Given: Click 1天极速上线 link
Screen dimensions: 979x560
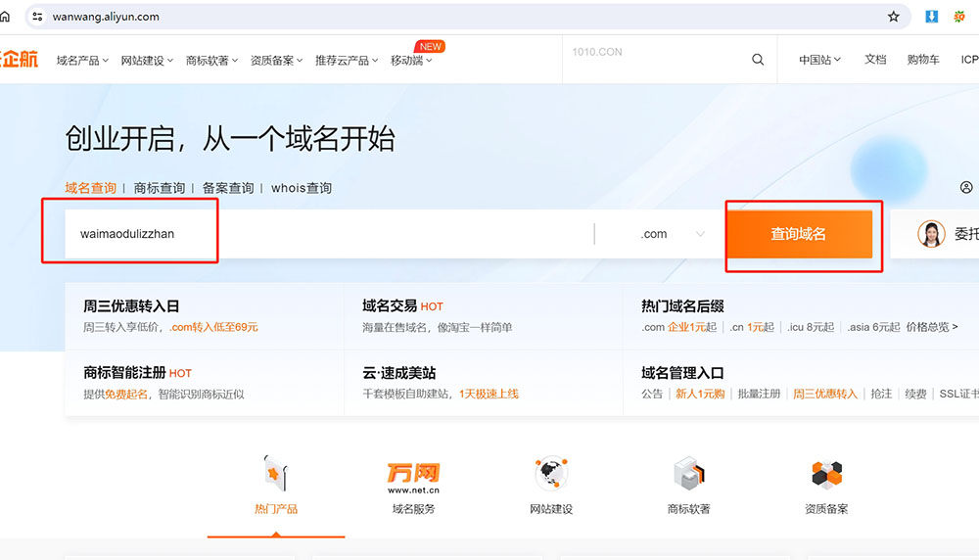Looking at the screenshot, I should 489,394.
